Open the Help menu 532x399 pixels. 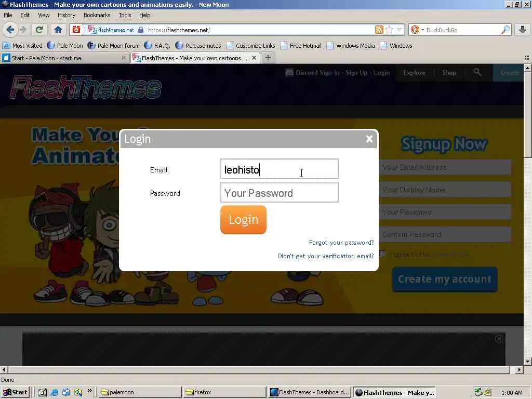pos(144,15)
